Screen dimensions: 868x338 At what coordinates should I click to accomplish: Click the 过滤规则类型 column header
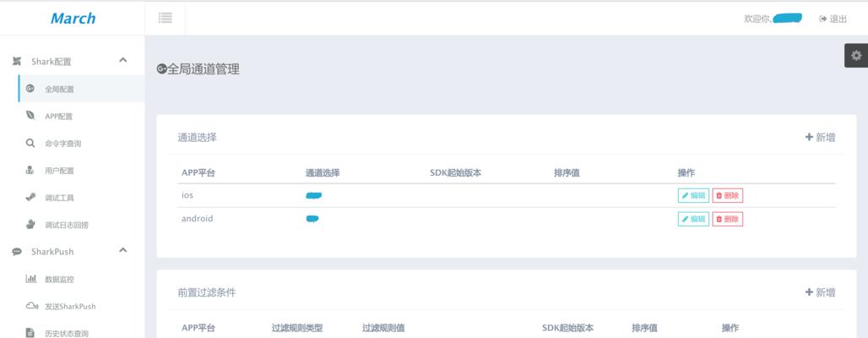pyautogui.click(x=297, y=328)
